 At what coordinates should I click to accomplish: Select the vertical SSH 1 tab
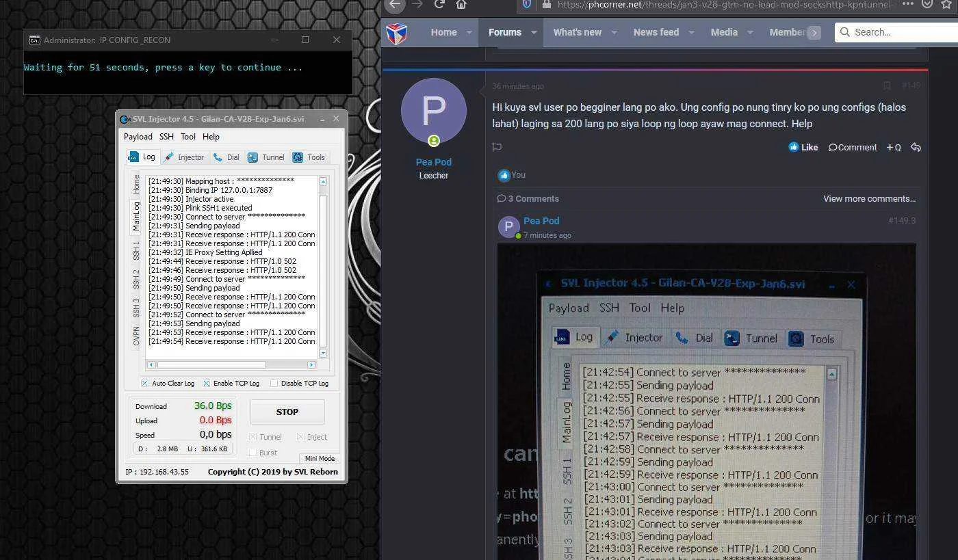(135, 250)
